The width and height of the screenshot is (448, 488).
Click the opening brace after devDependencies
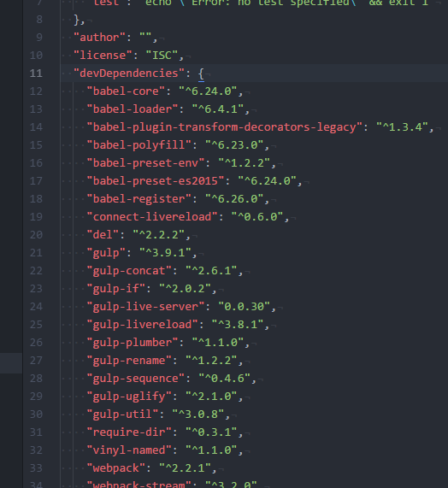(x=201, y=74)
